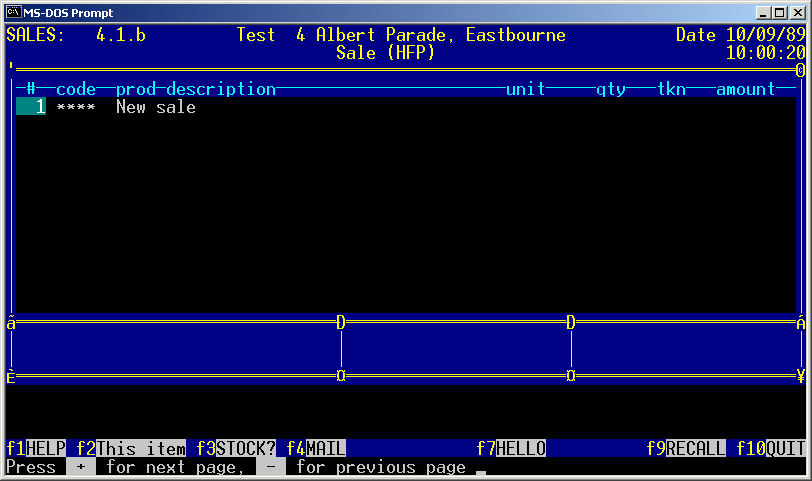Click the 'tkn' column header
The image size is (812, 481).
671,89
